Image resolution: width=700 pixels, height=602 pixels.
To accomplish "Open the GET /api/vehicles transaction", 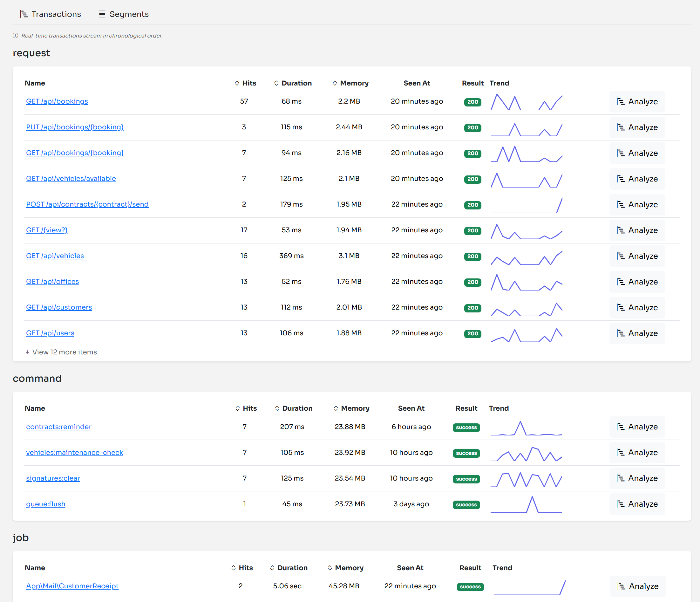I will click(x=55, y=256).
